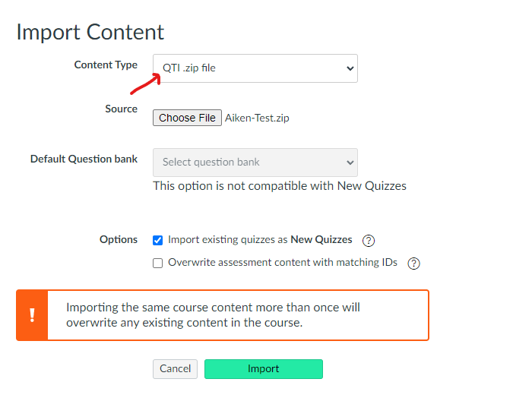Click the orange warning exclamation icon
532x420 pixels.
click(x=32, y=314)
